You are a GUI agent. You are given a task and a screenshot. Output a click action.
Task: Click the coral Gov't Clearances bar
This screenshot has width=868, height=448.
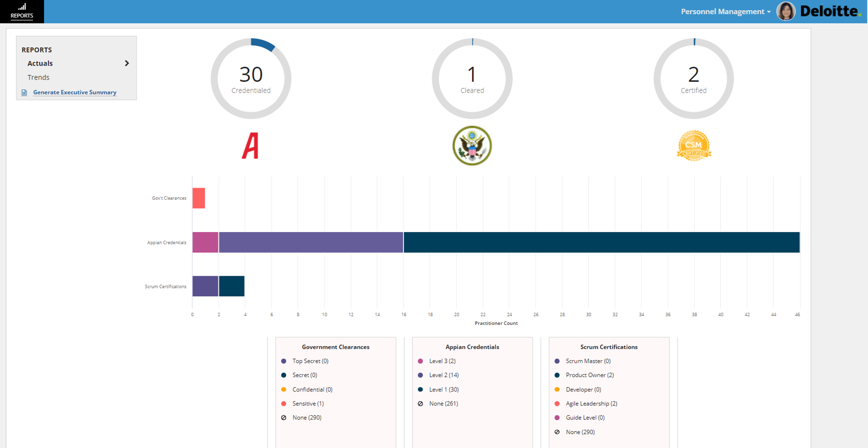point(198,198)
